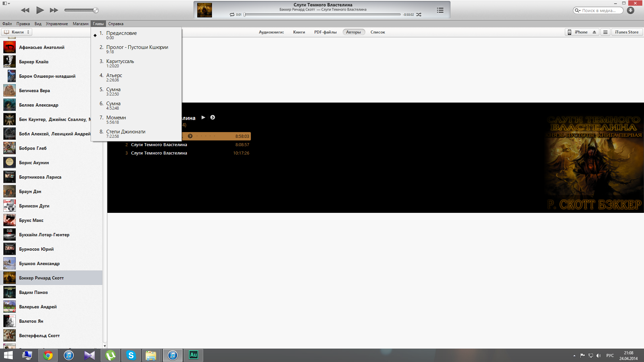Open album options circled arrow icon
This screenshot has width=644, height=362.
(x=213, y=117)
